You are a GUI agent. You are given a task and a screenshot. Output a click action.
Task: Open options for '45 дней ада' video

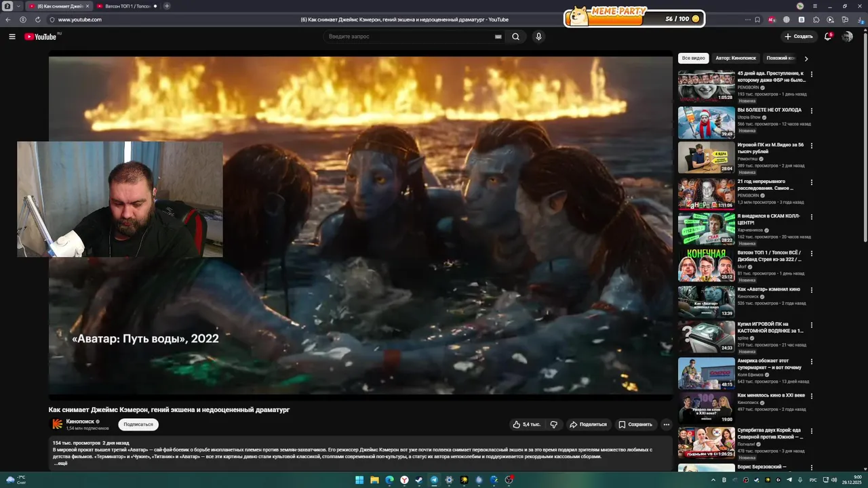tap(811, 75)
